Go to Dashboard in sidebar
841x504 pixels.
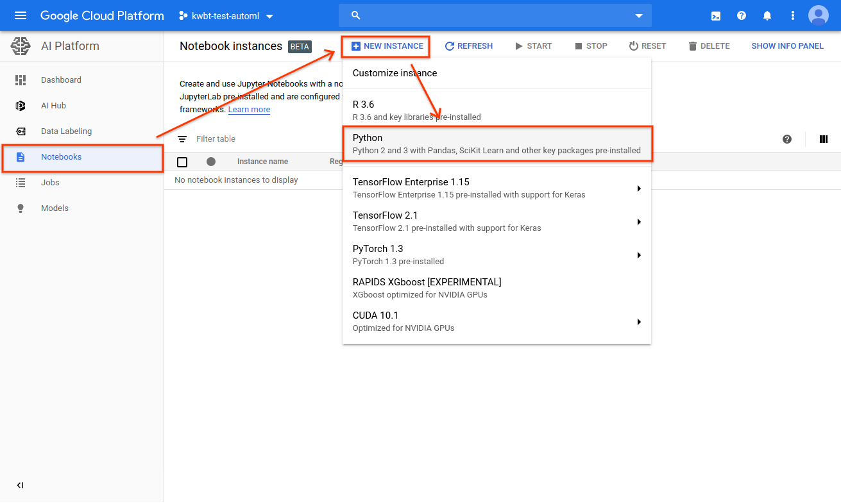click(x=82, y=80)
